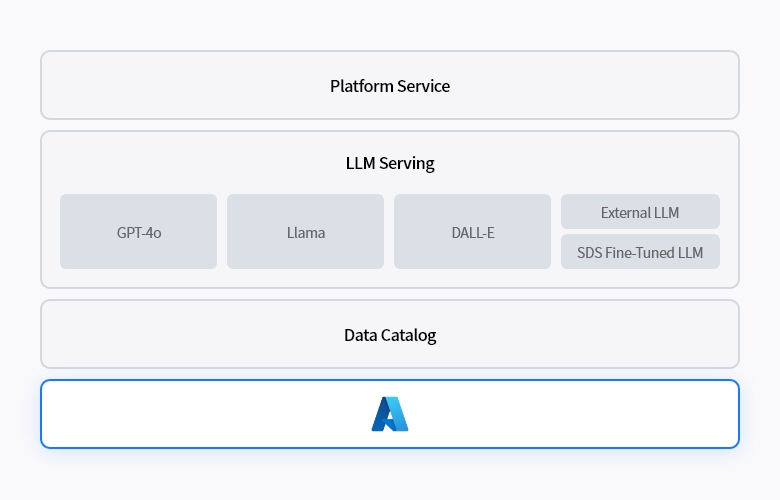Click the LLM Serving heading
The width and height of the screenshot is (780, 500).
[390, 163]
